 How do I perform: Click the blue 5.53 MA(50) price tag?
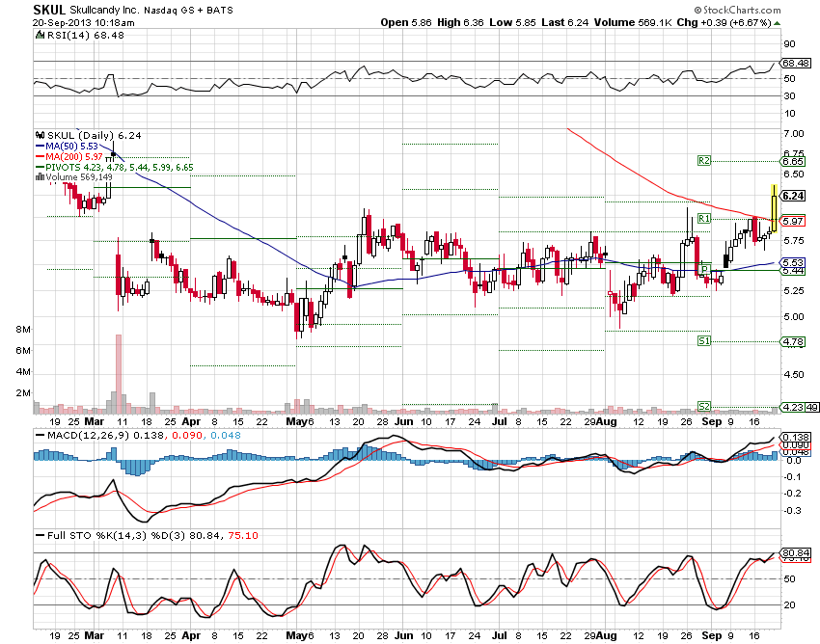[x=793, y=262]
